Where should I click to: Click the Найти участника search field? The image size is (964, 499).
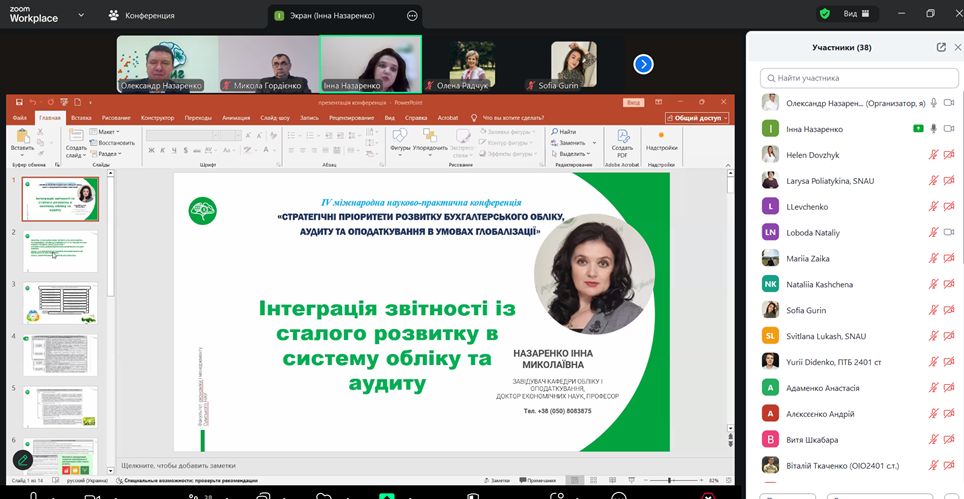853,78
